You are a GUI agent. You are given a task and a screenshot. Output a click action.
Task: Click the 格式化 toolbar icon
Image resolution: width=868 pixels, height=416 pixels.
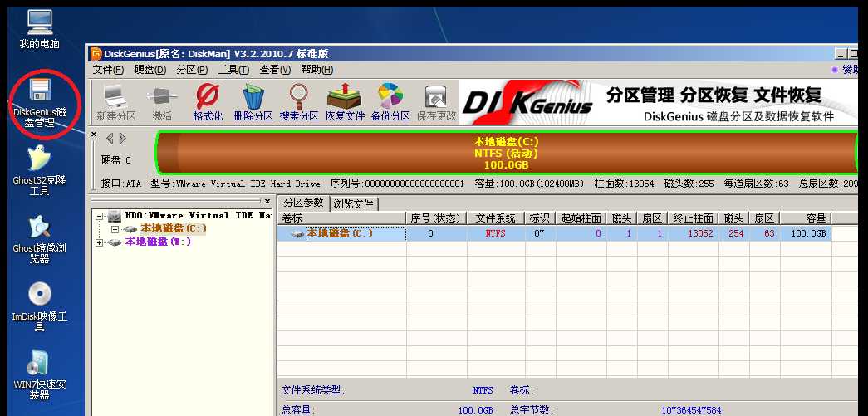click(x=208, y=103)
